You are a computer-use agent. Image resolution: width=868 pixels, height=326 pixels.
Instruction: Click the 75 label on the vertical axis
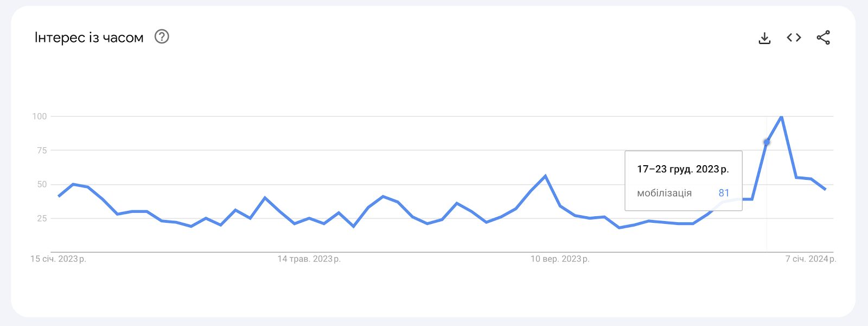(42, 151)
